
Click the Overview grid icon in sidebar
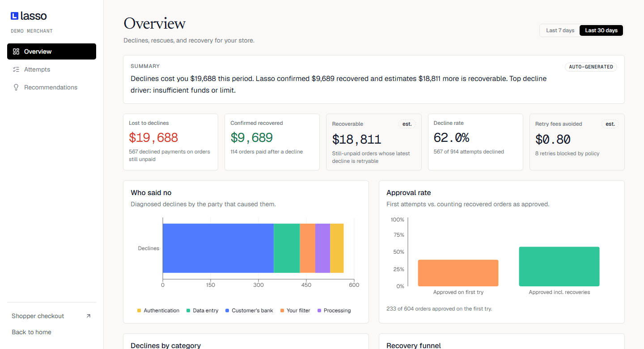[x=16, y=51]
